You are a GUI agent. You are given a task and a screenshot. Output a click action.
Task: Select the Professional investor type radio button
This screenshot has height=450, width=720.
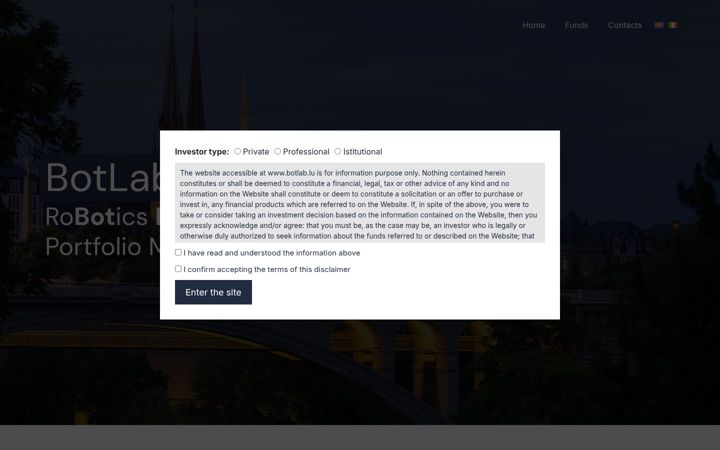277,151
